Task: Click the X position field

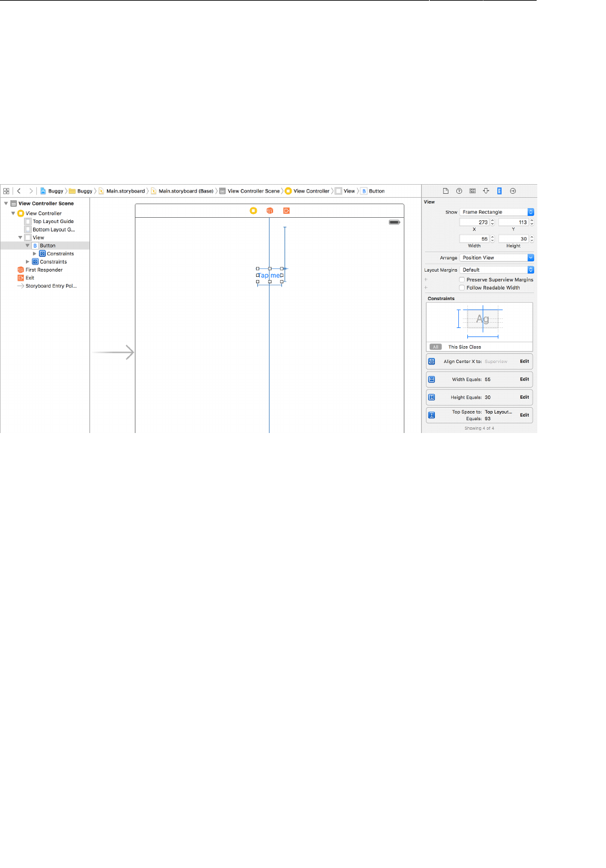Action: tap(474, 222)
